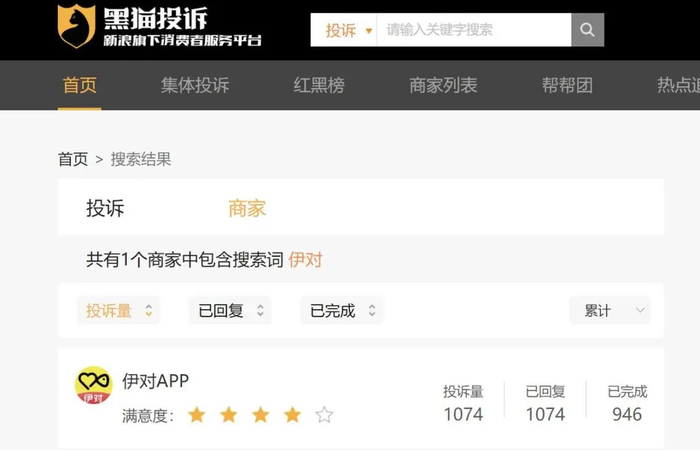Viewport: 700px width, 450px height.
Task: Click the 伊对APP heart logo
Action: click(93, 385)
